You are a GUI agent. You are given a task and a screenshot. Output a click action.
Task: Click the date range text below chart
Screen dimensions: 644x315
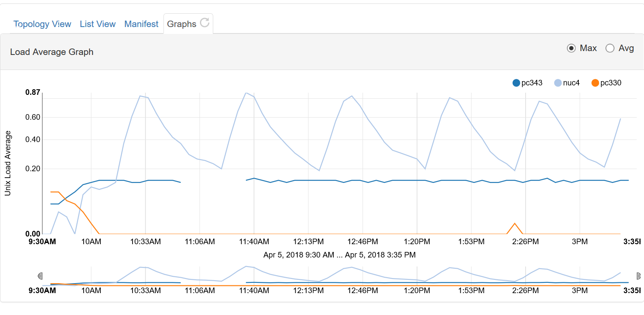339,255
